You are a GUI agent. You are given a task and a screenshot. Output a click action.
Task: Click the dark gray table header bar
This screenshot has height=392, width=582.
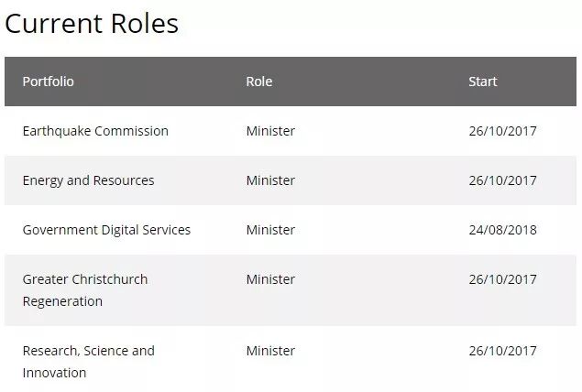tap(367, 82)
